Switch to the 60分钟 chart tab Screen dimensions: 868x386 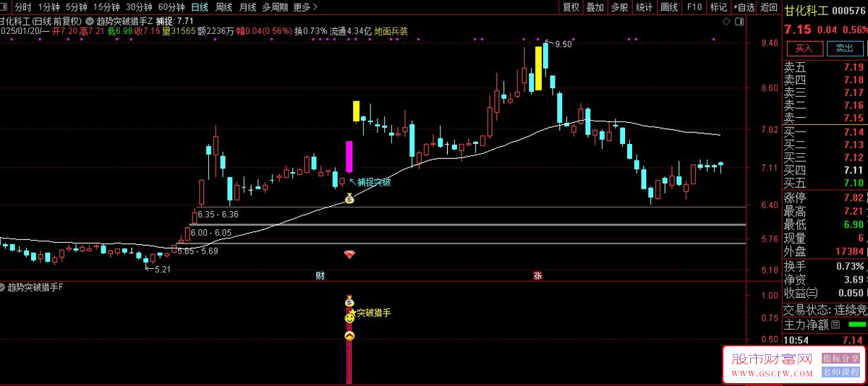pyautogui.click(x=171, y=7)
